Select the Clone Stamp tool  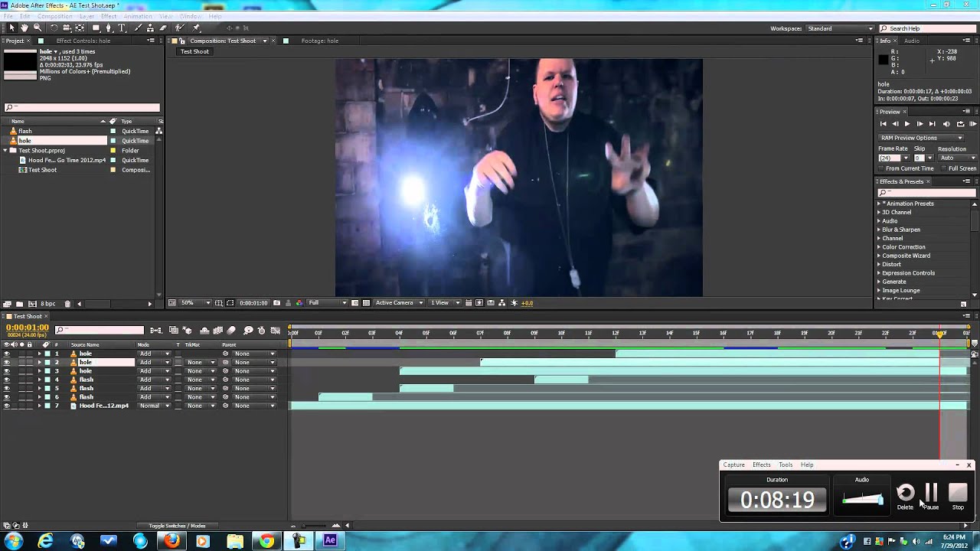150,28
